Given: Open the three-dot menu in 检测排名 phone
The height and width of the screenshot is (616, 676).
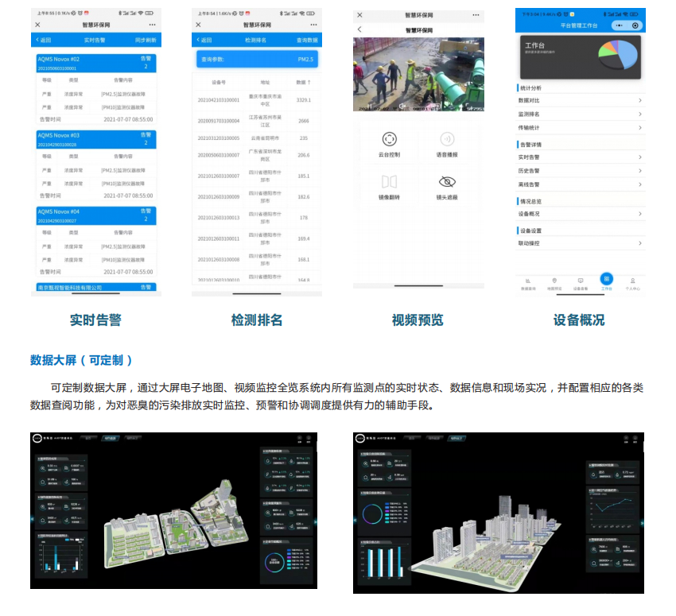Looking at the screenshot, I should point(313,25).
